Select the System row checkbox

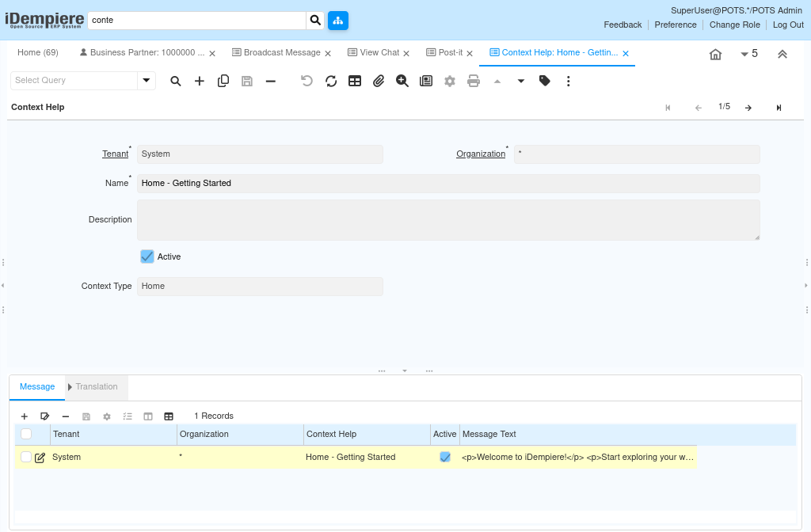(26, 457)
